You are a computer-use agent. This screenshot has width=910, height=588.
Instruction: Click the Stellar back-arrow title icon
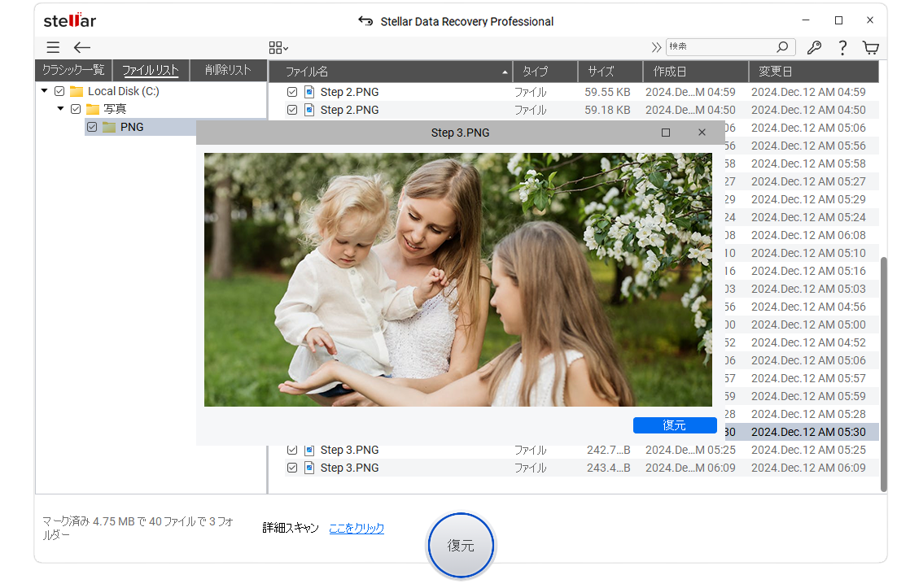(x=365, y=21)
